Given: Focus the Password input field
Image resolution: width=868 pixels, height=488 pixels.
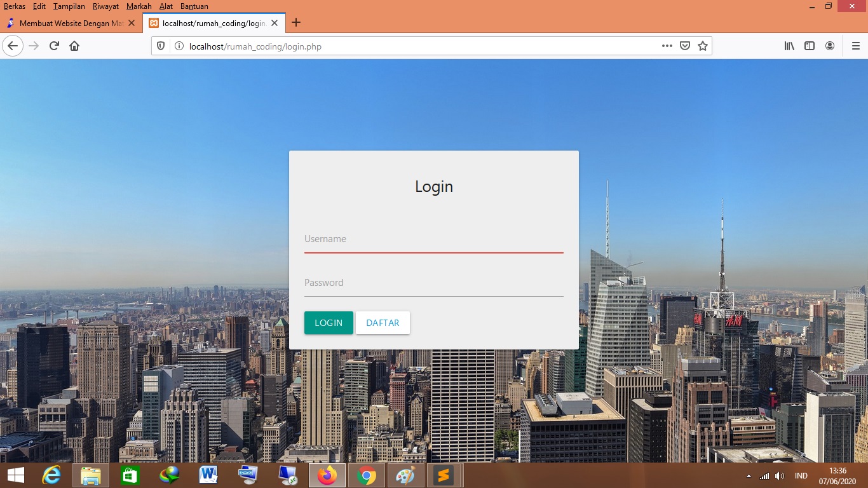Looking at the screenshot, I should click(433, 283).
